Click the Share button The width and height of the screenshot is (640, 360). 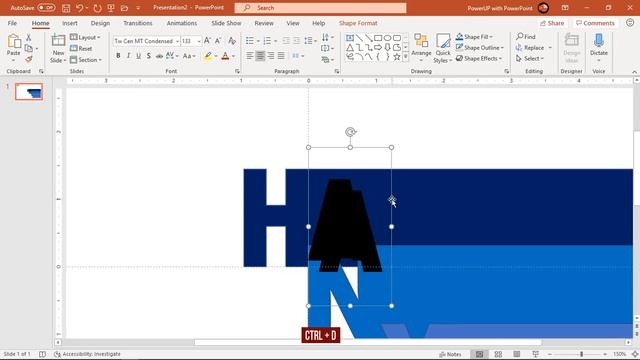pos(552,23)
